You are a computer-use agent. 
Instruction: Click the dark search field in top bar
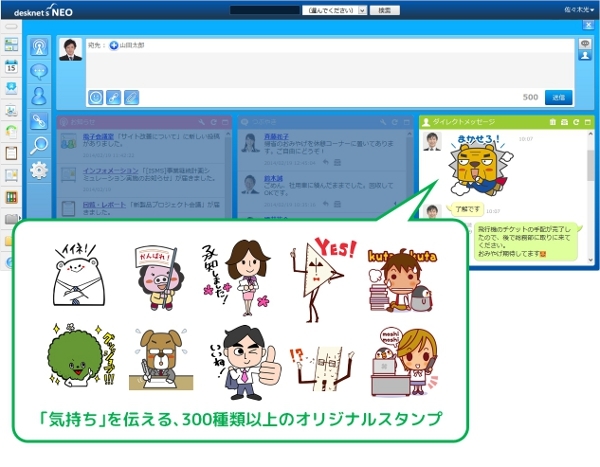(264, 10)
